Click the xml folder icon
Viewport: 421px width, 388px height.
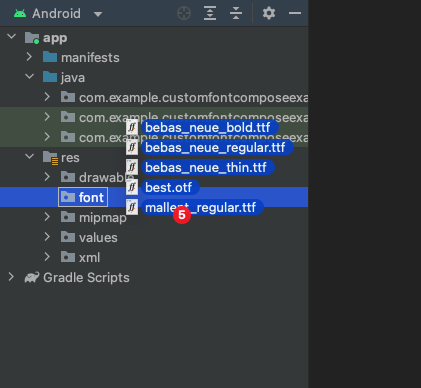[x=68, y=257]
